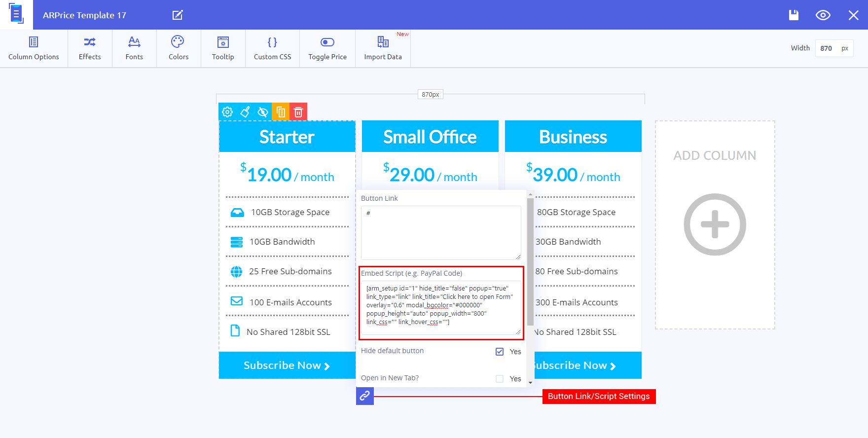The height and width of the screenshot is (438, 868).
Task: Open the Effects panel
Action: [90, 48]
